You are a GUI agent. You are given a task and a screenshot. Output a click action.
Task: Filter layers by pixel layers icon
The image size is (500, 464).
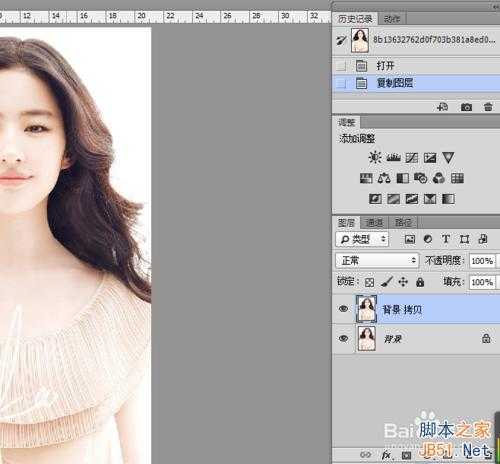[x=410, y=239]
